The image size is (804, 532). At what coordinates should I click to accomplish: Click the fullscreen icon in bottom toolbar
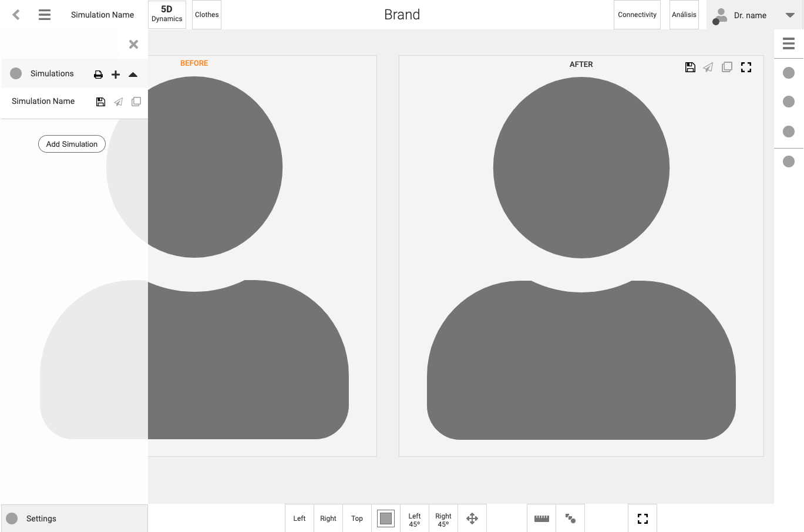[x=642, y=518]
